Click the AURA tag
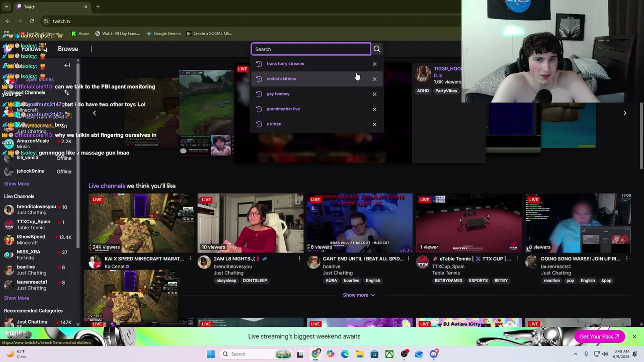 point(331,281)
